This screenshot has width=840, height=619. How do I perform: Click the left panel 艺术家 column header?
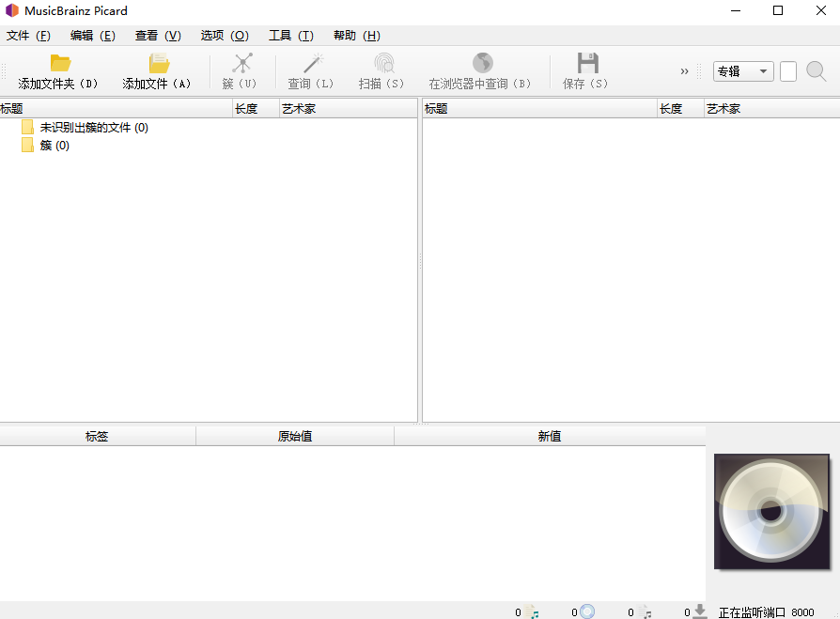pos(349,109)
